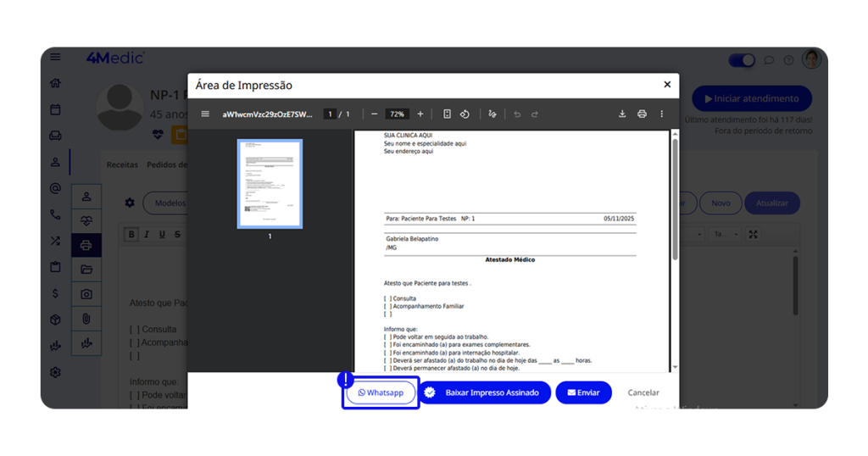Switch to the Receitas tab

[x=122, y=164]
